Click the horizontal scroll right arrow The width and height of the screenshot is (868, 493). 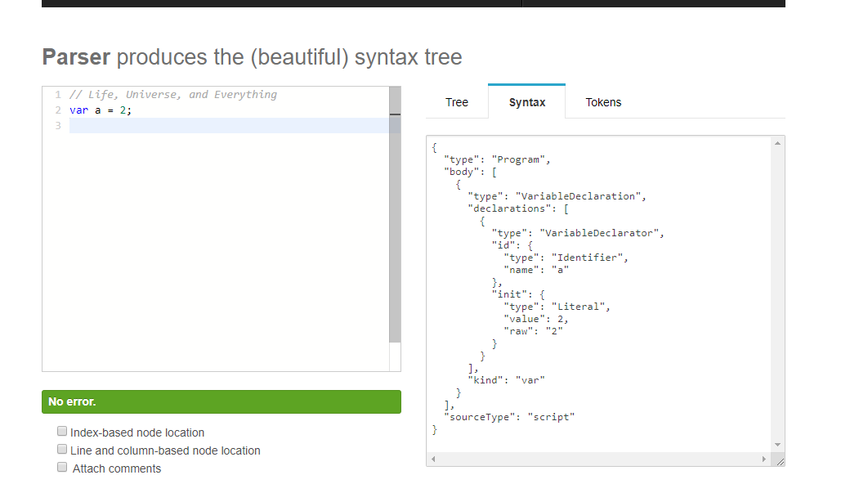point(764,459)
